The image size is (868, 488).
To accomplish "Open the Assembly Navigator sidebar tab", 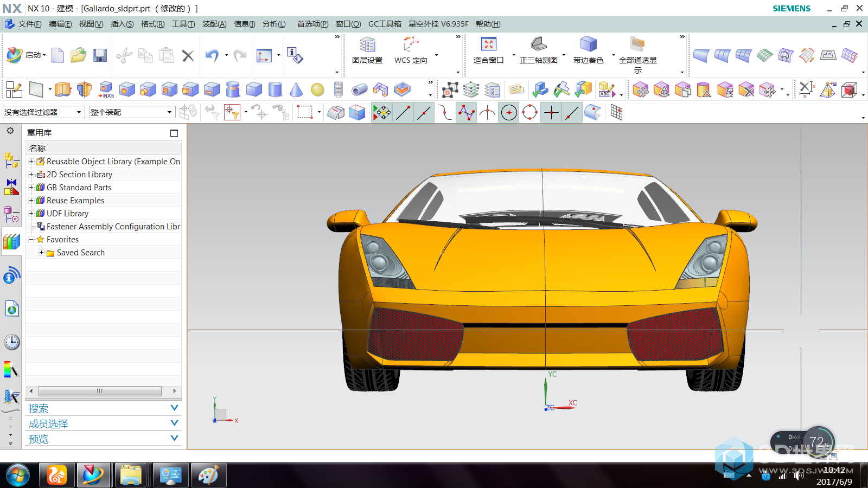I will tap(12, 160).
